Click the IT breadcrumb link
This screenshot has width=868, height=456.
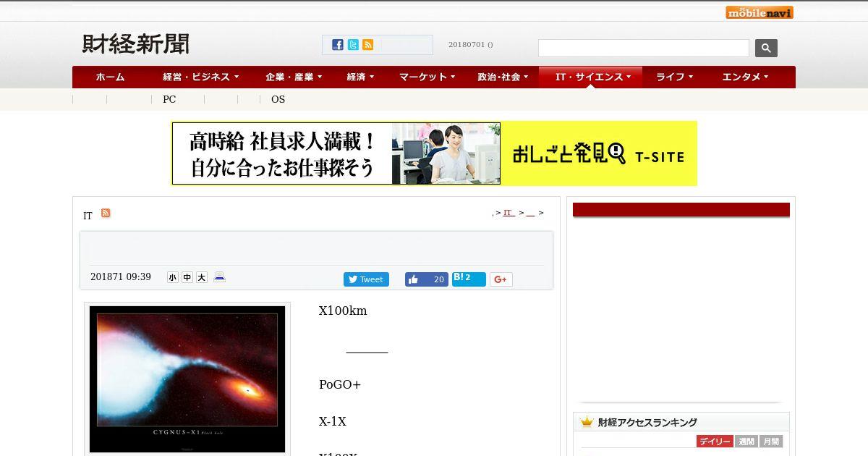[509, 213]
